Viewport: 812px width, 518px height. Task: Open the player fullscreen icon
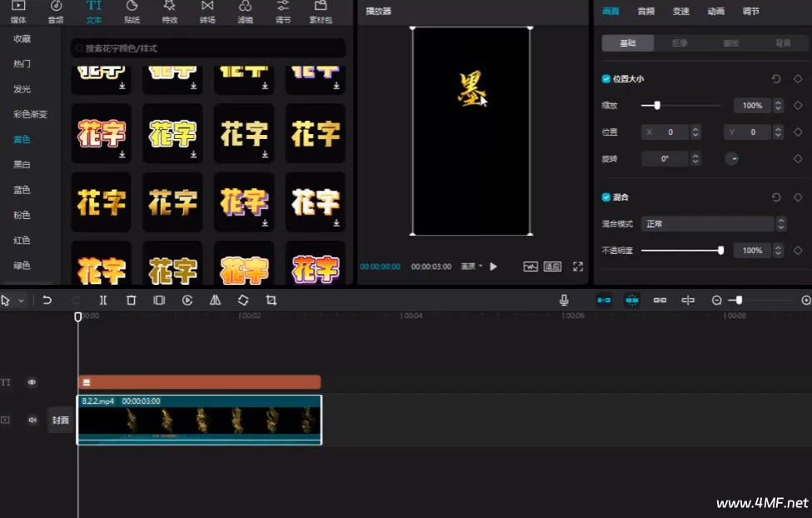578,266
